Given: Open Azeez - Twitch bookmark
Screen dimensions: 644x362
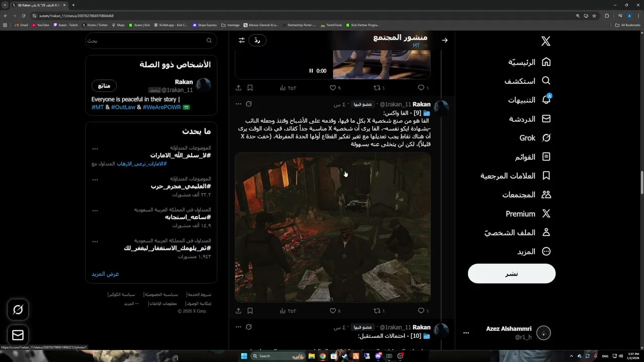Looking at the screenshot, I should [66, 25].
